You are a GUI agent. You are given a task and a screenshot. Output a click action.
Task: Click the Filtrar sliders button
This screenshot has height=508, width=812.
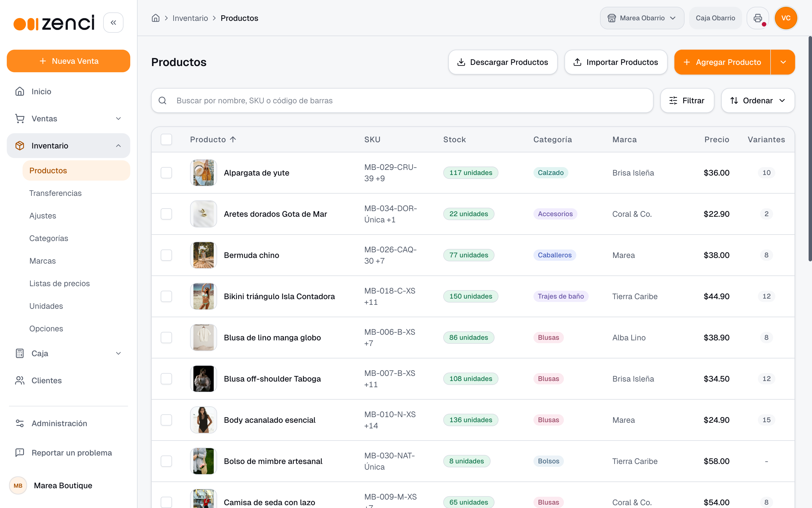point(687,100)
